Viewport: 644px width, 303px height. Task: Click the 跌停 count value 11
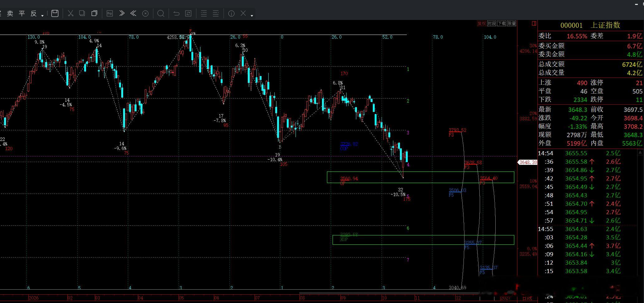639,100
